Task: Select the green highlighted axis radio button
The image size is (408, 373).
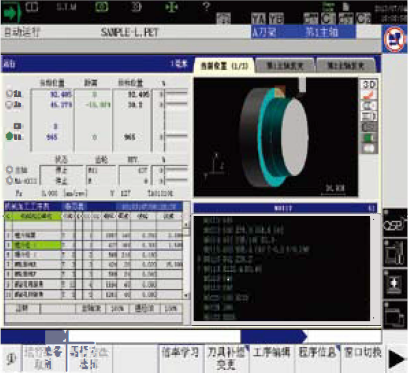Action: click(x=10, y=136)
